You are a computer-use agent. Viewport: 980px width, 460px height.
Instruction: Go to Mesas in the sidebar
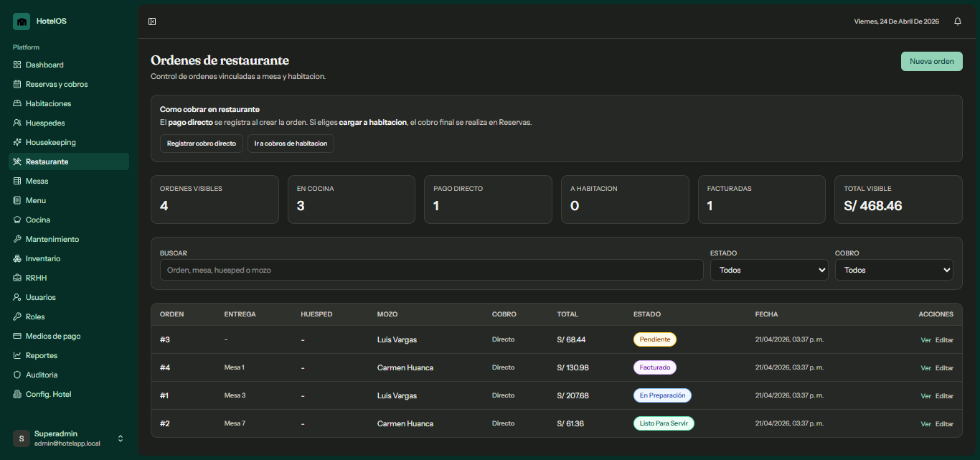point(37,181)
